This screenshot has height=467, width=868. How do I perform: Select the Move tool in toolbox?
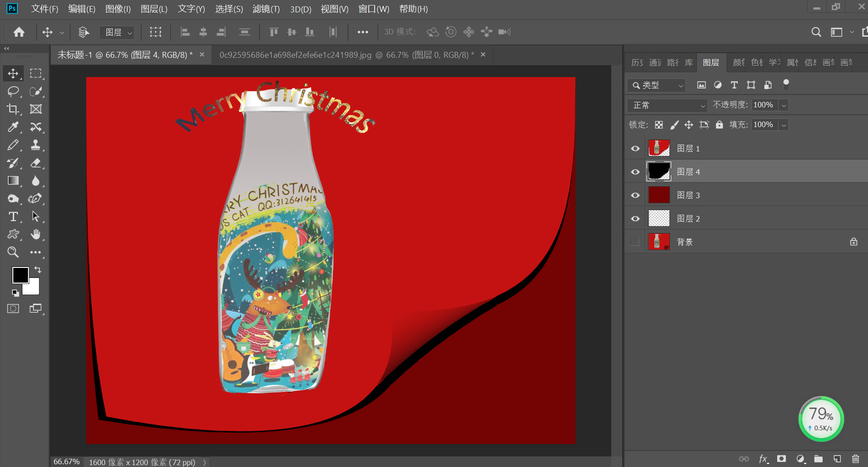tap(13, 73)
